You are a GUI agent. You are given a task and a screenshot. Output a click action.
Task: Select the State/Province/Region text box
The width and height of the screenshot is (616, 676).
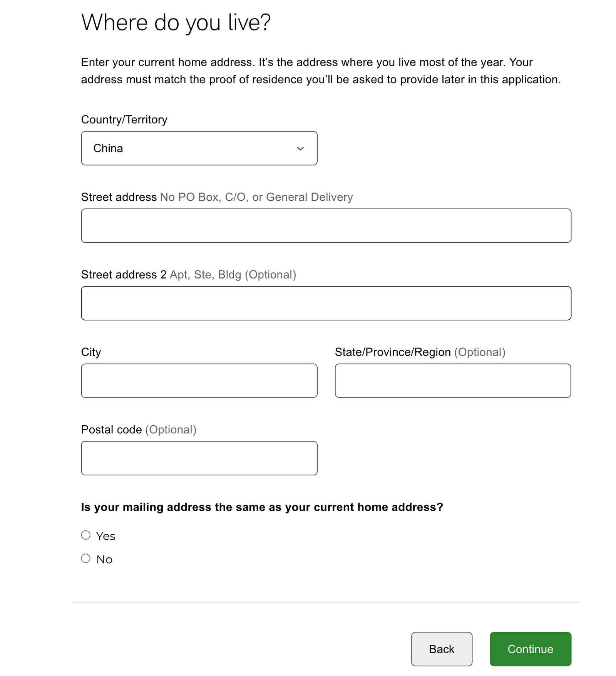[453, 381]
